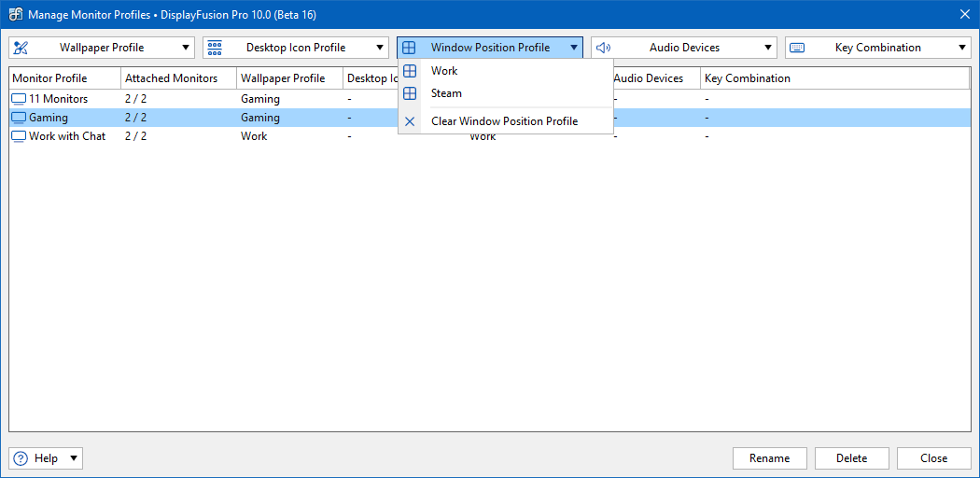This screenshot has height=478, width=980.
Task: Sort by Audio Devices column header
Action: 656,78
